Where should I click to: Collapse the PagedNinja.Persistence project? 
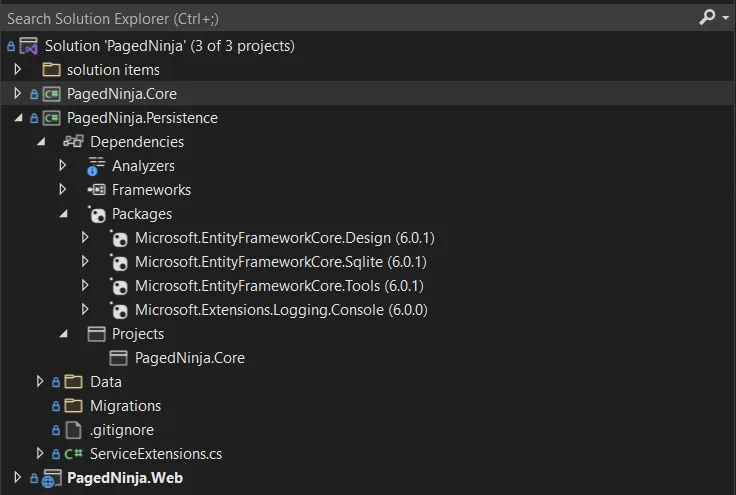click(18, 118)
